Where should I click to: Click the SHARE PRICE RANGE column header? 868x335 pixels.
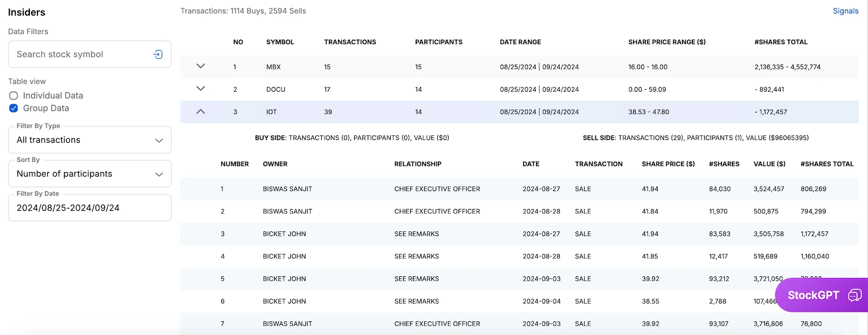tap(667, 42)
